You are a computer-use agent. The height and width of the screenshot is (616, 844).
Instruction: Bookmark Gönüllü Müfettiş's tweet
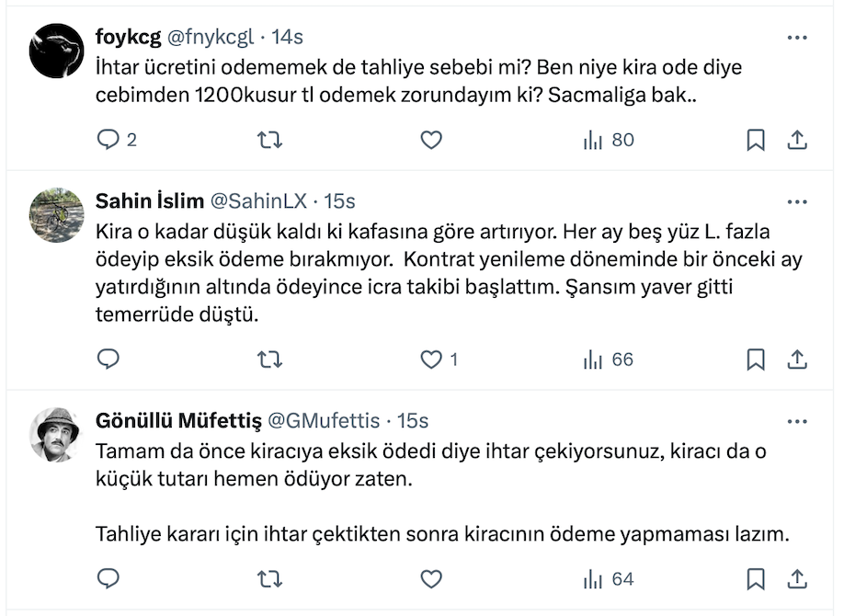coord(756,579)
